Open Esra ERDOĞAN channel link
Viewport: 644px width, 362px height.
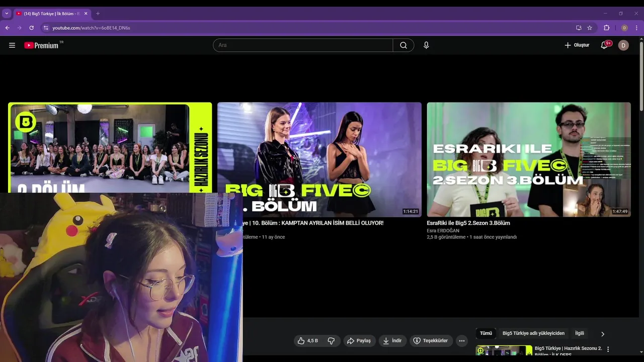pos(443,231)
